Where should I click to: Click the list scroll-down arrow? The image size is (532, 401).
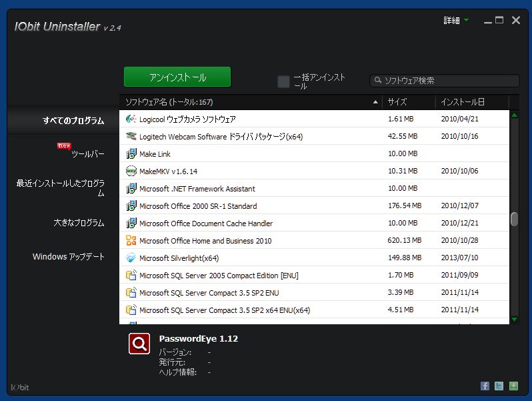515,320
